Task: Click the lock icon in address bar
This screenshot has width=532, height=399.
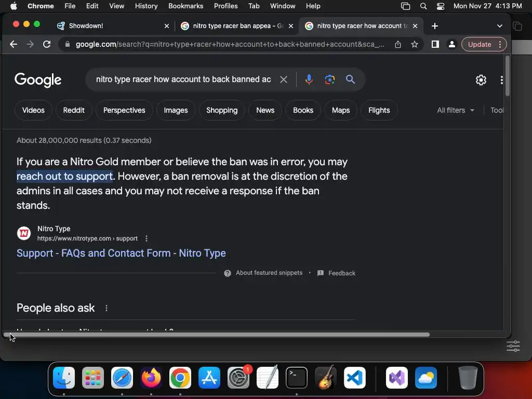Action: click(x=68, y=44)
